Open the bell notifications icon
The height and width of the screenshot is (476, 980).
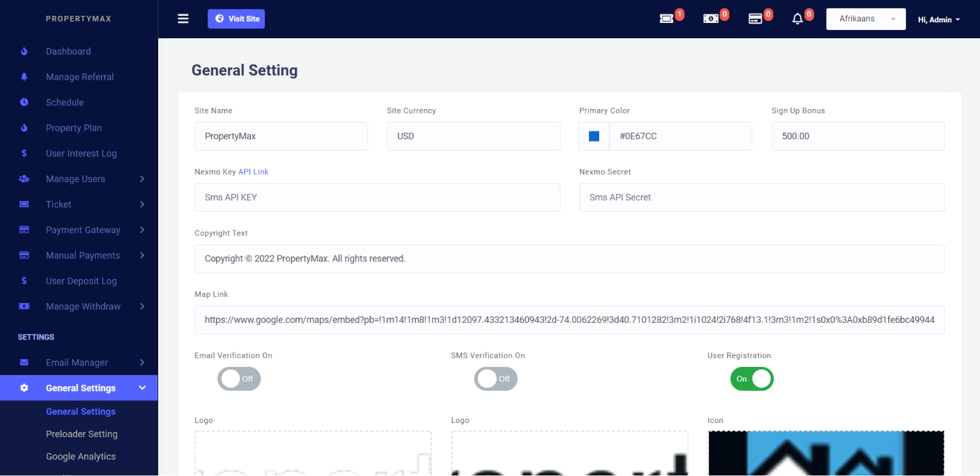click(798, 19)
